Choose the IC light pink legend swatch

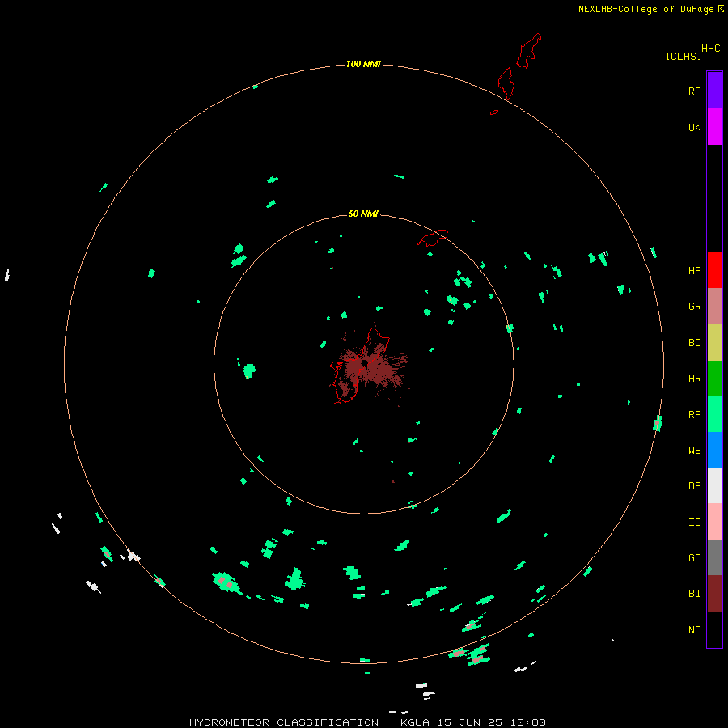(x=714, y=522)
